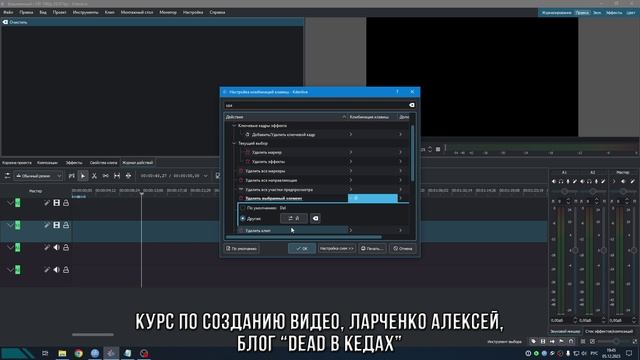Lock the V2 track
Viewport: 640px width, 360px height.
[x=66, y=203]
